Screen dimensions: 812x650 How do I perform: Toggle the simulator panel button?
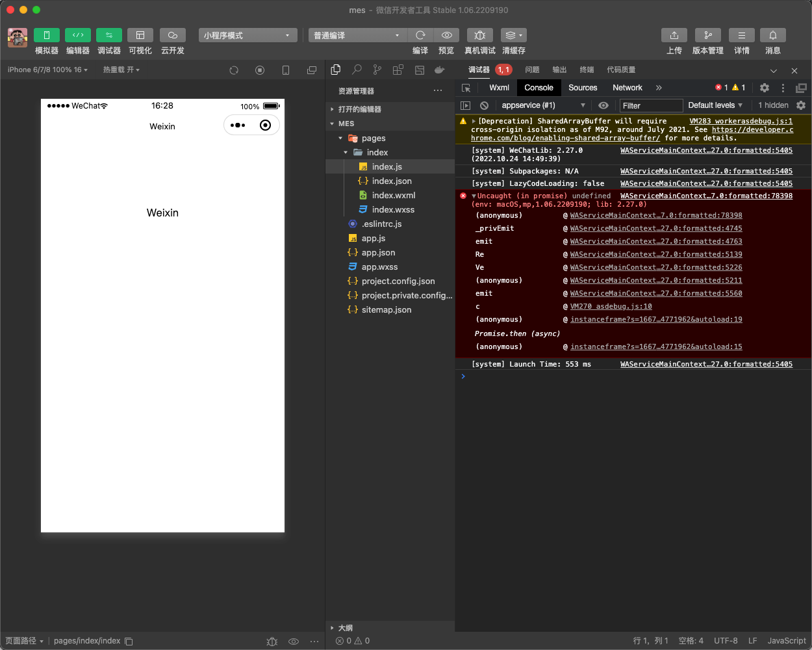(47, 35)
